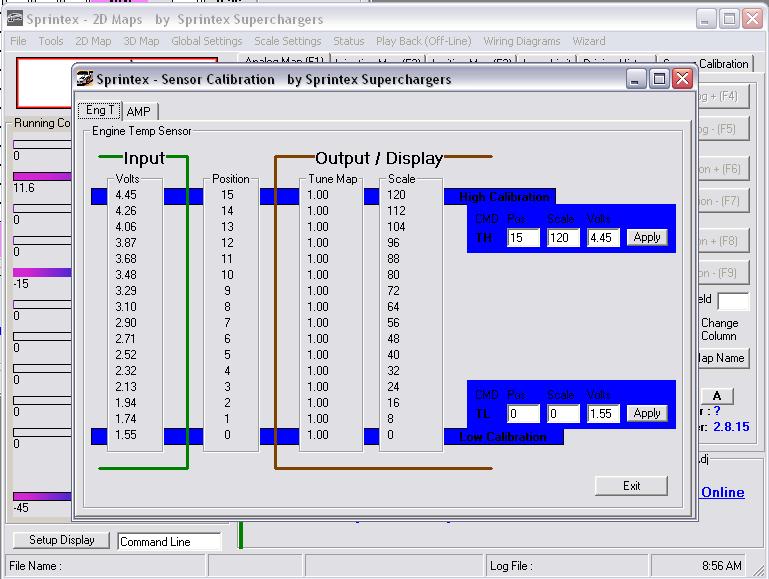The image size is (769, 579).
Task: Click the (F5) button behind the dialog
Action: (x=722, y=129)
